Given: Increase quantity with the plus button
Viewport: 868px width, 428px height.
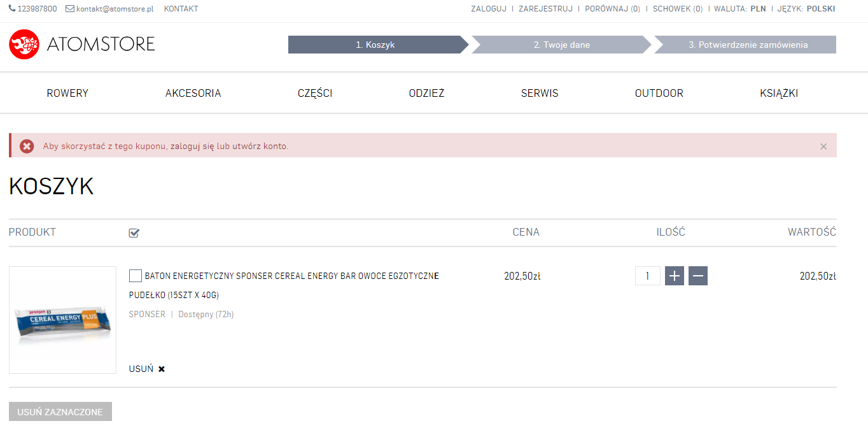Looking at the screenshot, I should click(675, 276).
